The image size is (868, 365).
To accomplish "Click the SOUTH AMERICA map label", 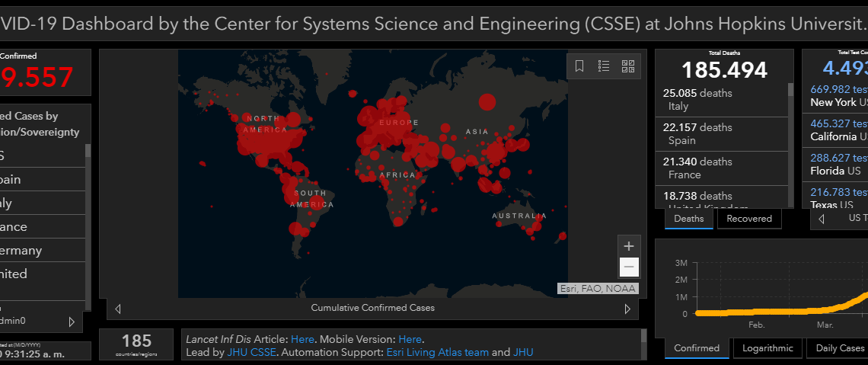I will (314, 199).
